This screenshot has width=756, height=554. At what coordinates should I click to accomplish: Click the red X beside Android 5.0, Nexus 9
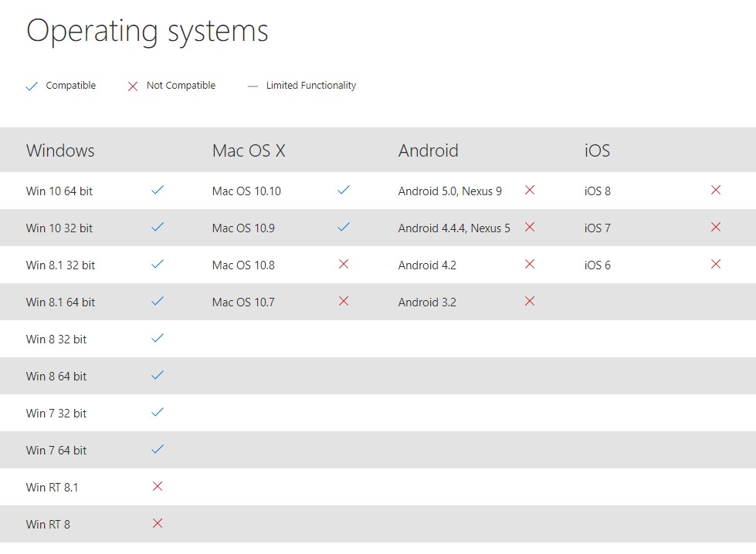[x=530, y=190]
